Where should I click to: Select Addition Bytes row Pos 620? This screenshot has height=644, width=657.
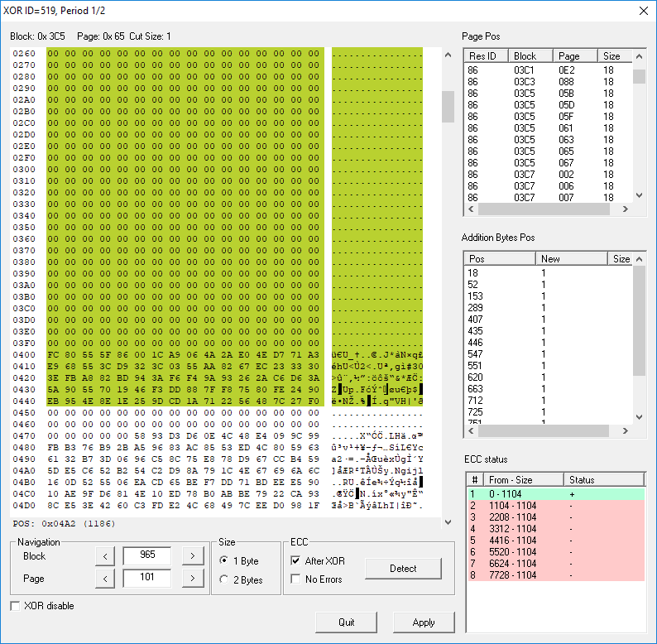pyautogui.click(x=548, y=377)
